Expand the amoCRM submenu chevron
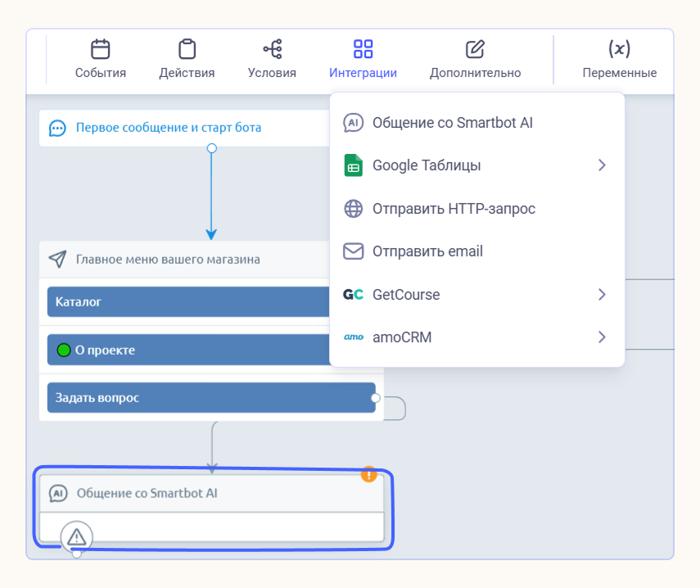Screen dimensions: 700x588 [602, 337]
